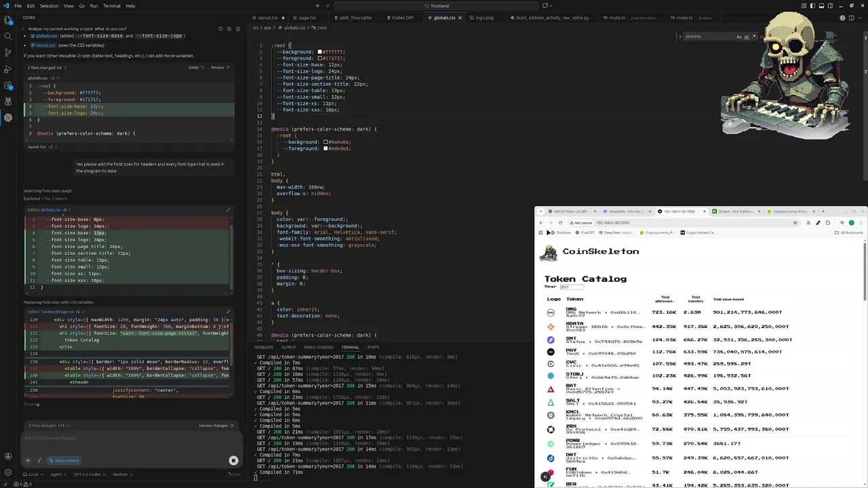Click the Year input field on Token Catalog
Image resolution: width=868 pixels, height=488 pixels.
pyautogui.click(x=573, y=287)
